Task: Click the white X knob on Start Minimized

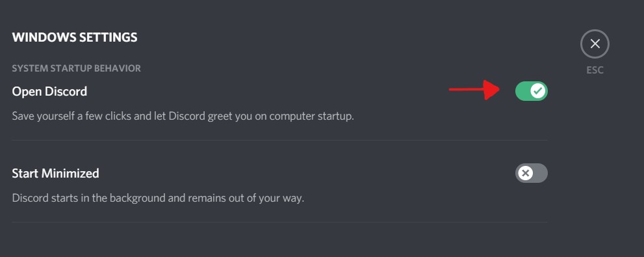Action: 525,173
